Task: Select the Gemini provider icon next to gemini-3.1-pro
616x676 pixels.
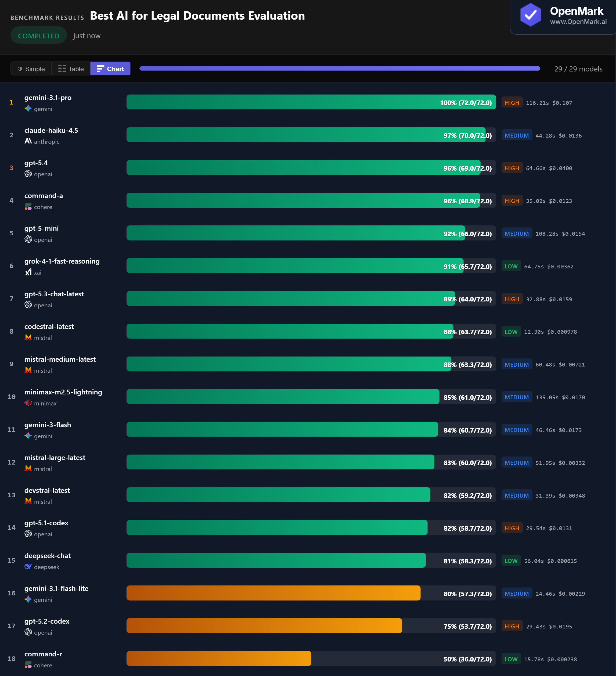Action: click(x=28, y=109)
